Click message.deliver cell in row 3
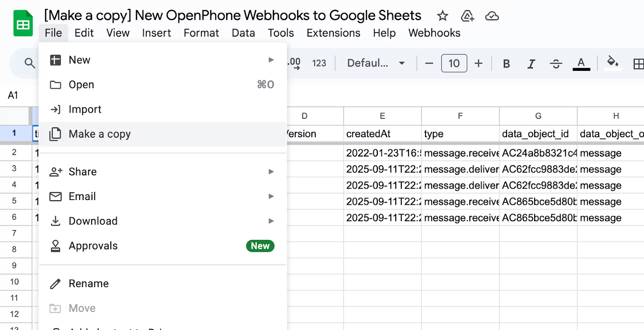This screenshot has height=330, width=644. (x=460, y=169)
